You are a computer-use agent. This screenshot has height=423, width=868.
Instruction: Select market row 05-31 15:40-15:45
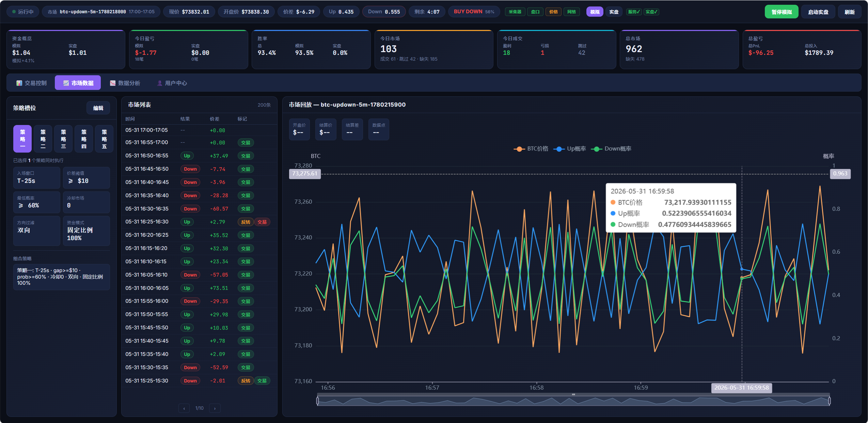199,341
